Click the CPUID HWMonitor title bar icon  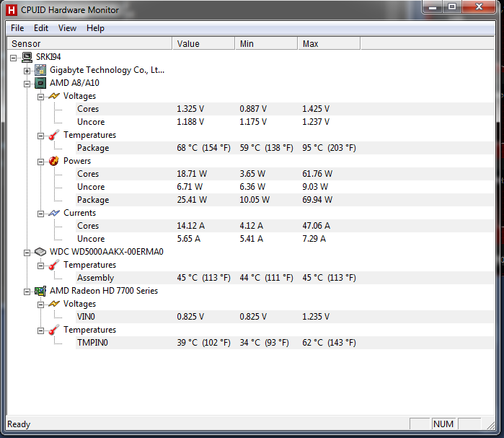[x=12, y=10]
